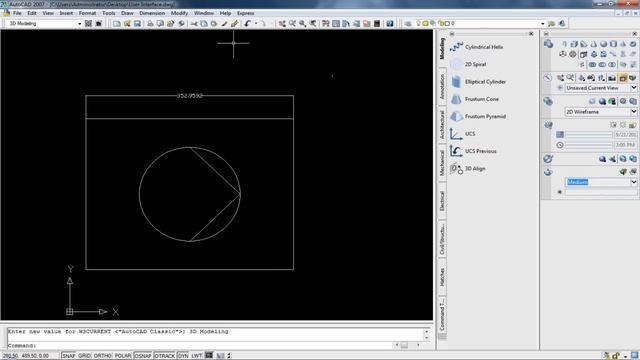Click the Materials control panel icon
640x360 pixels.
point(548,159)
